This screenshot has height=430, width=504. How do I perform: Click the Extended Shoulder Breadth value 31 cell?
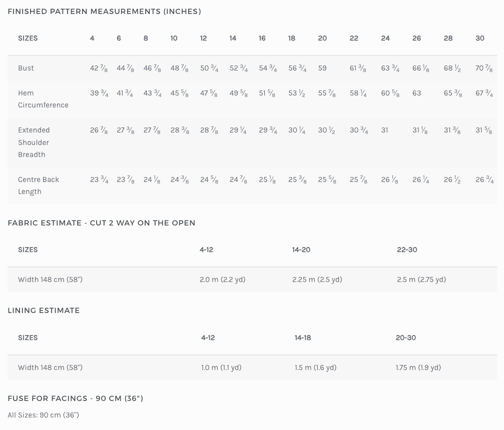384,130
